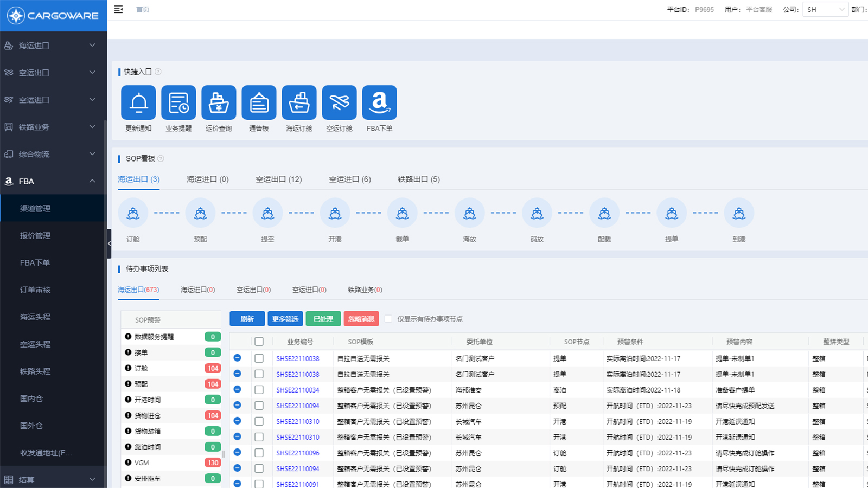This screenshot has width=868, height=488.
Task: Enable 仅显示有待办事项节点 checkbox
Action: click(388, 319)
